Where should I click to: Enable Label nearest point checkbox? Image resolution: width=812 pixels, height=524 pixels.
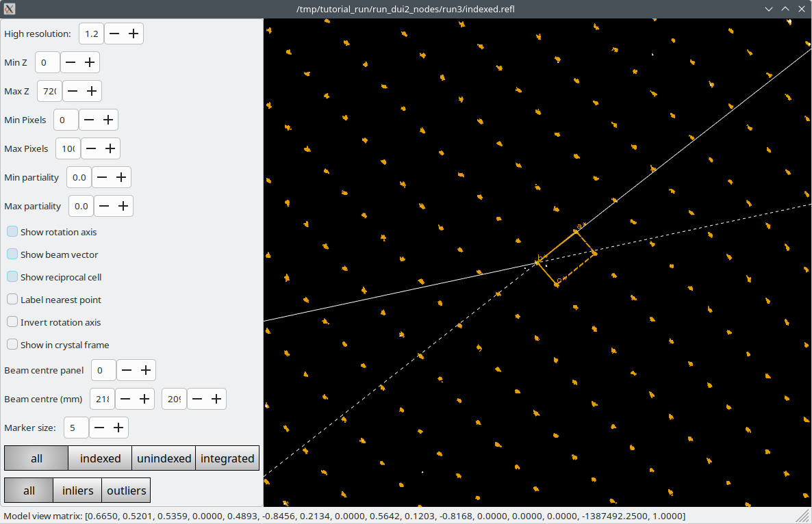pos(12,300)
